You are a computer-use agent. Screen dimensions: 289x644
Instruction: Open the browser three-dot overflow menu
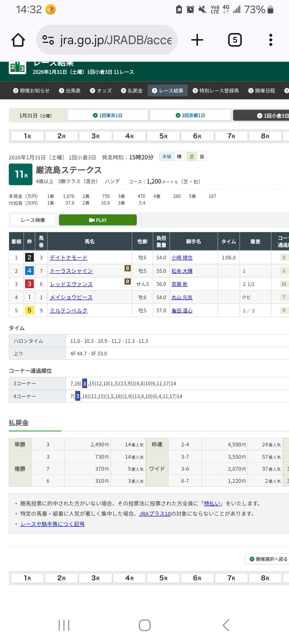[271, 40]
